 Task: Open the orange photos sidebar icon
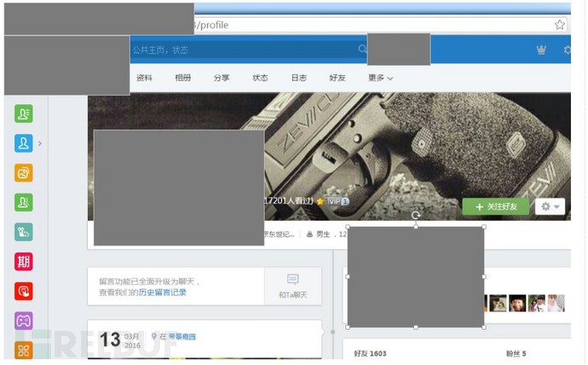click(x=24, y=173)
